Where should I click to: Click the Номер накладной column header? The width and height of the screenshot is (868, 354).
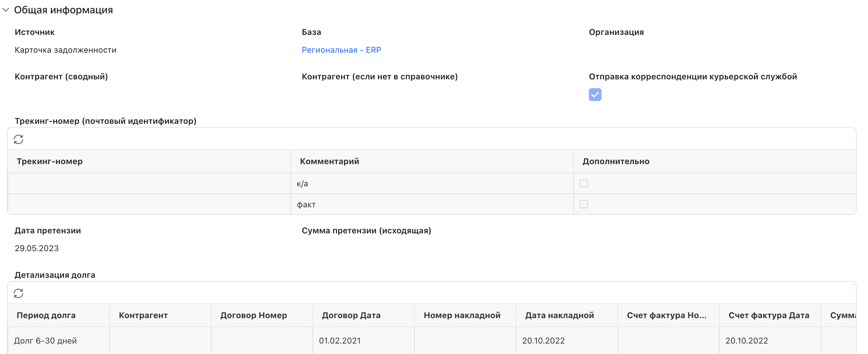pos(465,315)
